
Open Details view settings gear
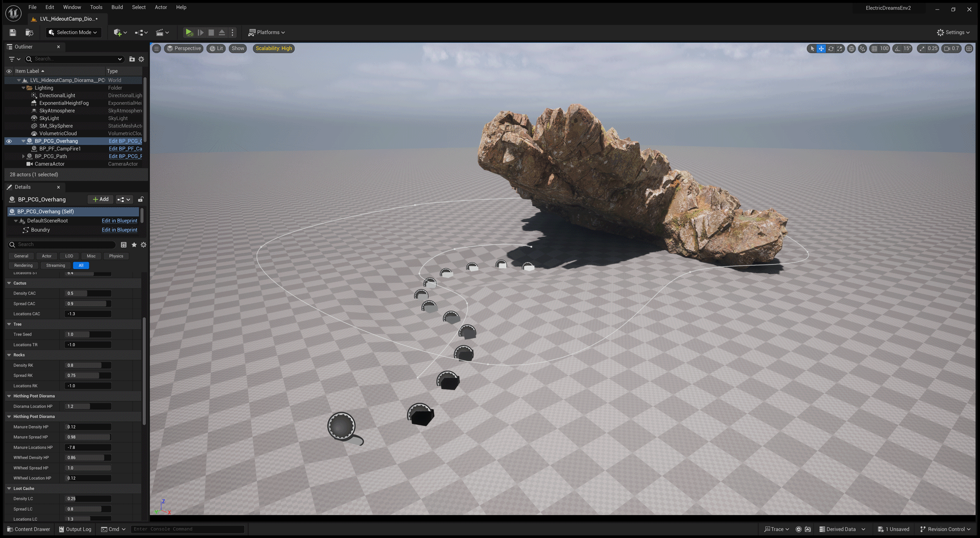[144, 245]
